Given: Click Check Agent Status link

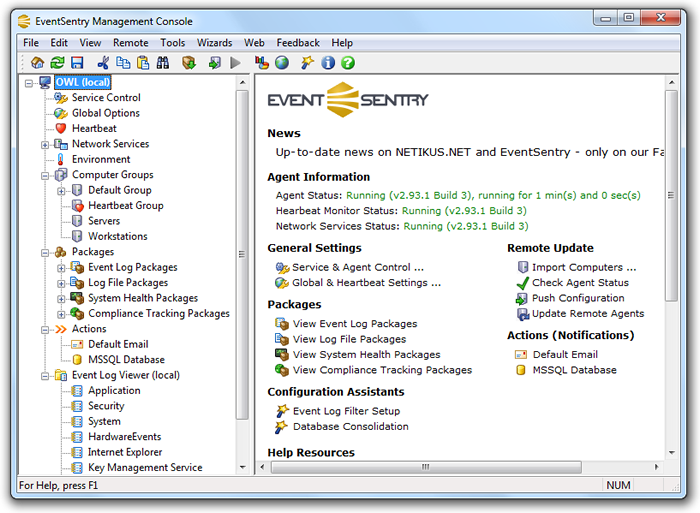Looking at the screenshot, I should click(580, 283).
